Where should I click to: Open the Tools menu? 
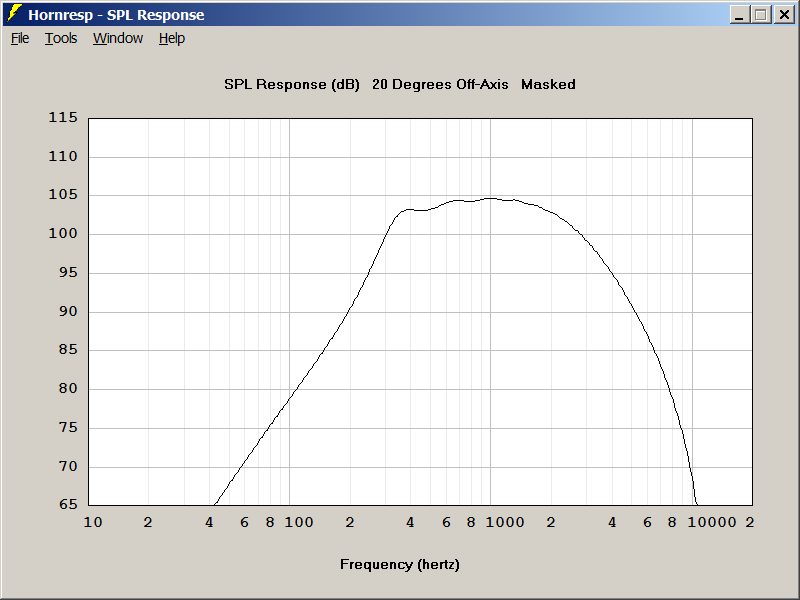click(x=61, y=38)
